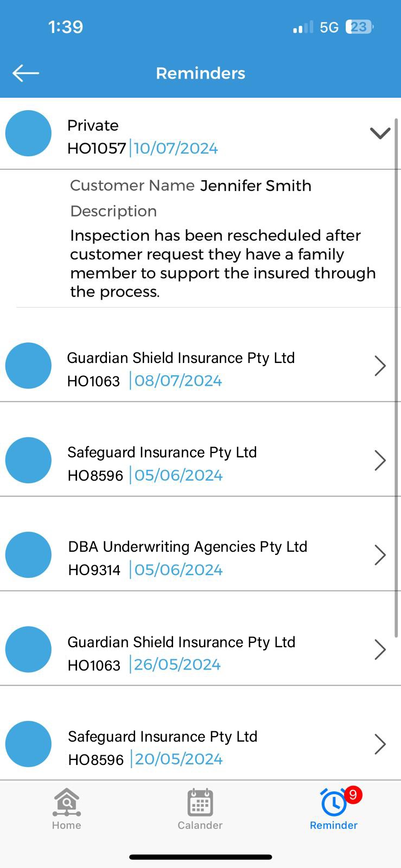
Task: Expand the DBA Underwriting Agencies reminder
Action: (x=380, y=555)
